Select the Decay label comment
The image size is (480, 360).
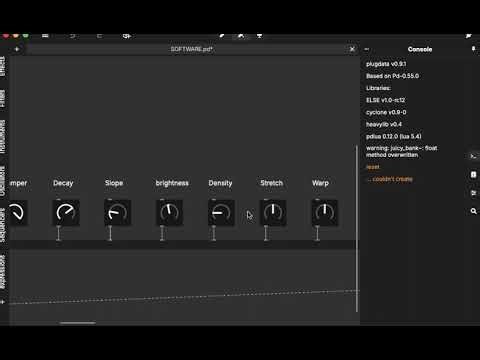tap(63, 183)
